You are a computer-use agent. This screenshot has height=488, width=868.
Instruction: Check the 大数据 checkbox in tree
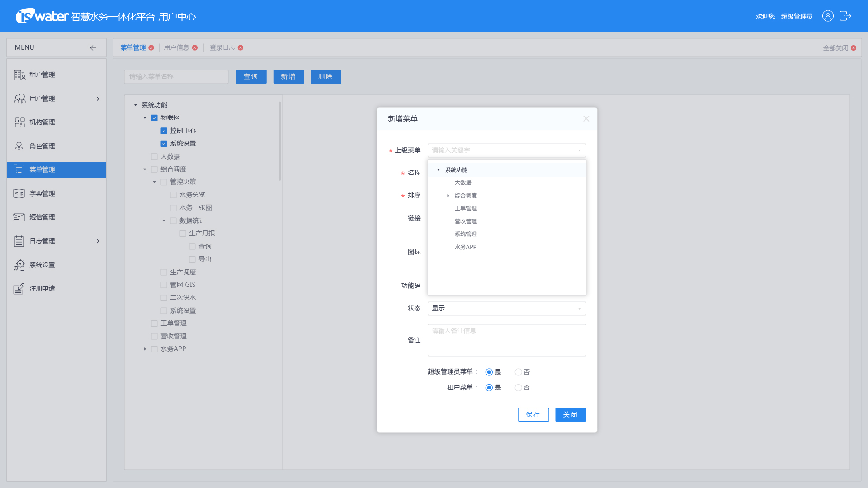pos(155,156)
